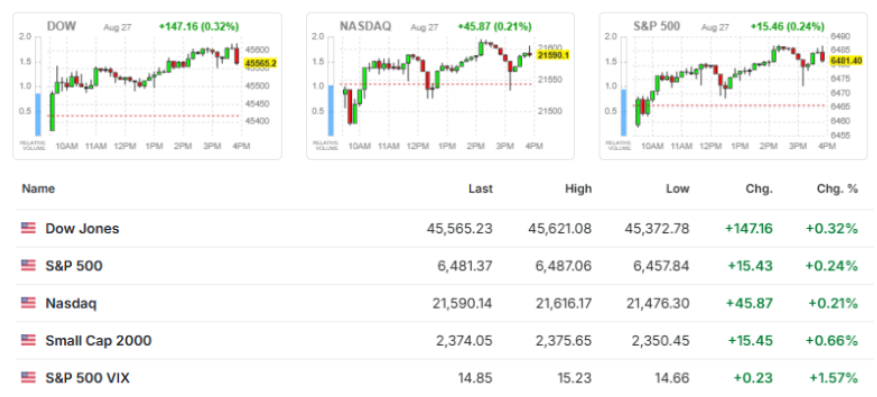The image size is (877, 397).
Task: Click Small Cap 2000 change +15.45
Action: click(x=750, y=341)
